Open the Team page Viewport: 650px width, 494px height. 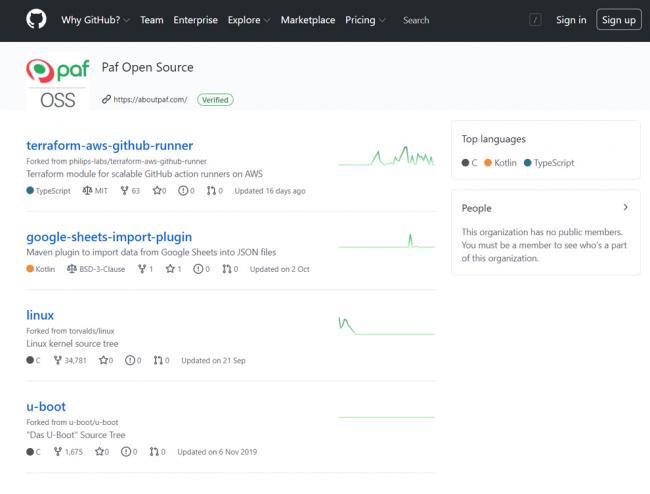pos(152,20)
